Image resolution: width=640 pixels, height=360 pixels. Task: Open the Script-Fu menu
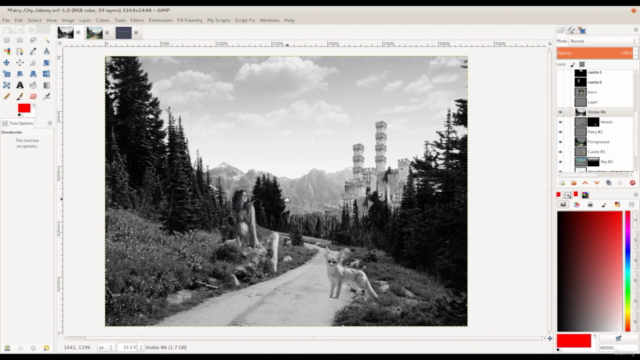(x=245, y=20)
